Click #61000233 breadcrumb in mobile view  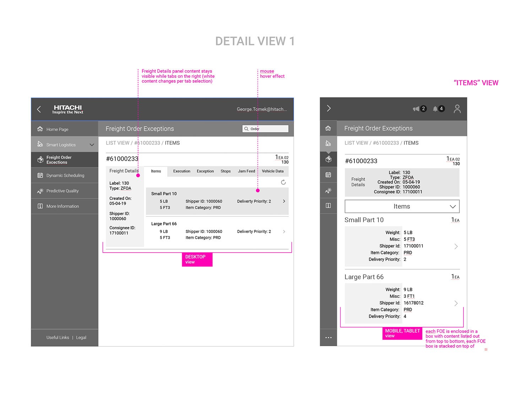[386, 143]
